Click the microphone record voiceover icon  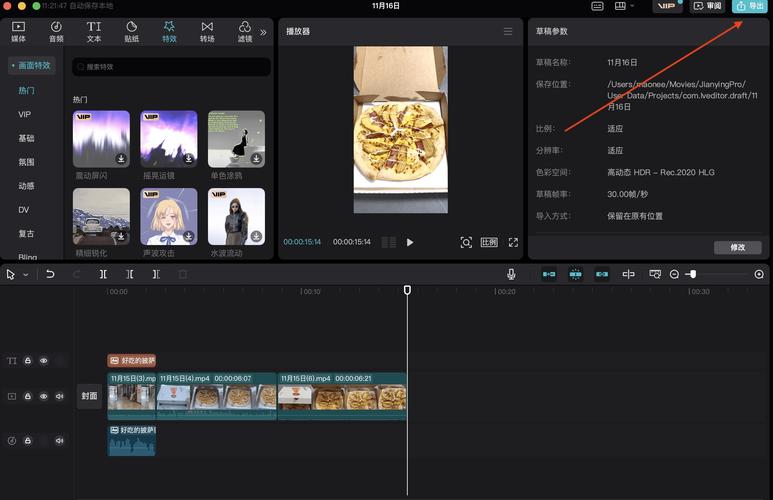[511, 274]
